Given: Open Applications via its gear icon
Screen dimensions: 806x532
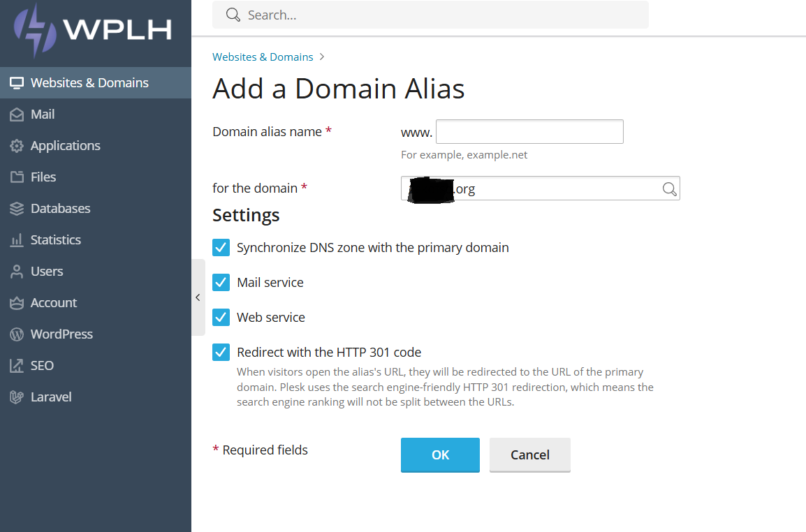Looking at the screenshot, I should coord(17,146).
